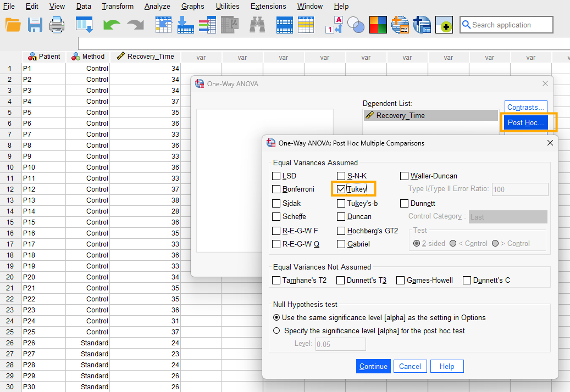
Task: Open the Control Category dropdown showing Last
Action: [508, 216]
